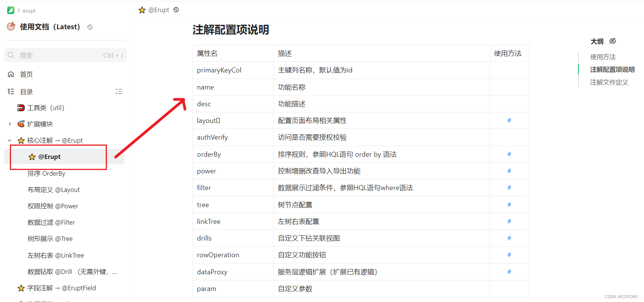Viewport: 644px width, 302px height.
Task: Click the 使用方法 column header
Action: click(x=509, y=53)
